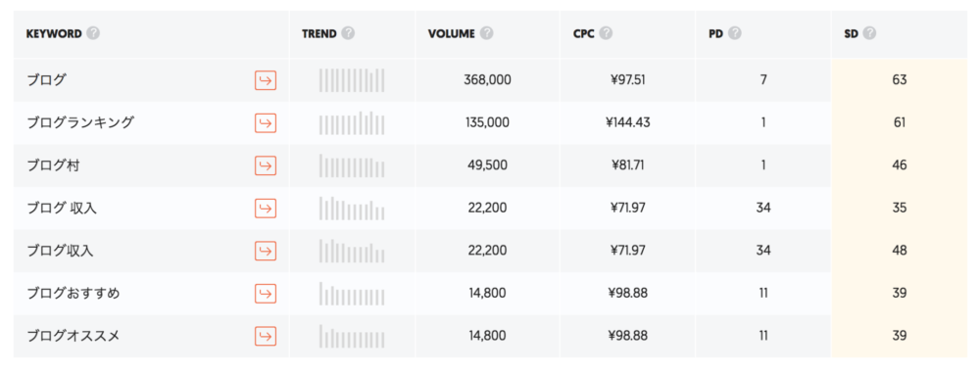
Task: Open arrow icon for ブログおすすめ row
Action: pos(266,293)
